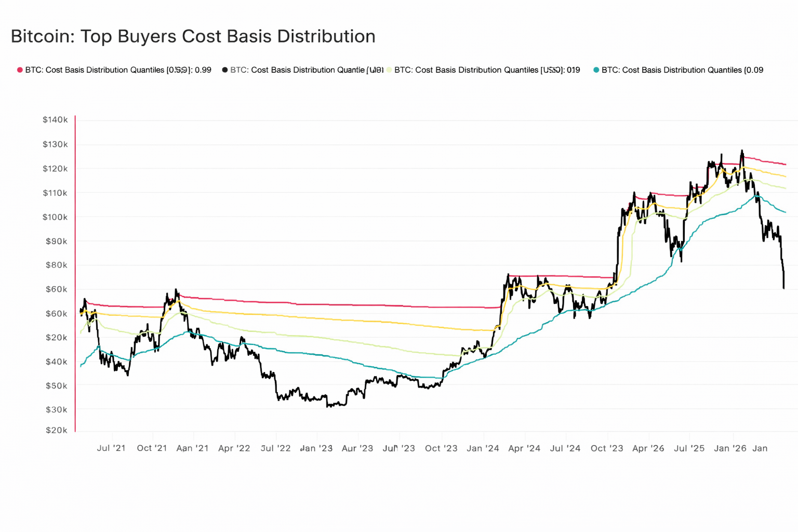Click the Jul '22 x-axis label
Screen dimensions: 798x532
pyautogui.click(x=275, y=448)
